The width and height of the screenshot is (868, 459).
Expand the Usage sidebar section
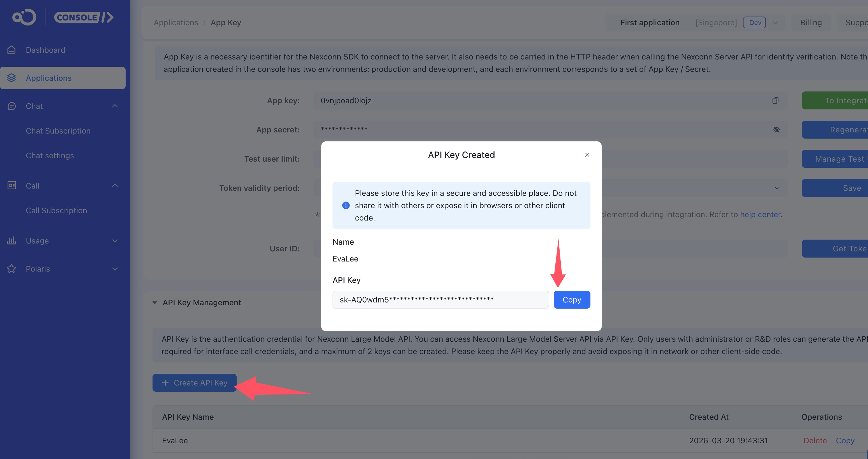click(x=115, y=241)
